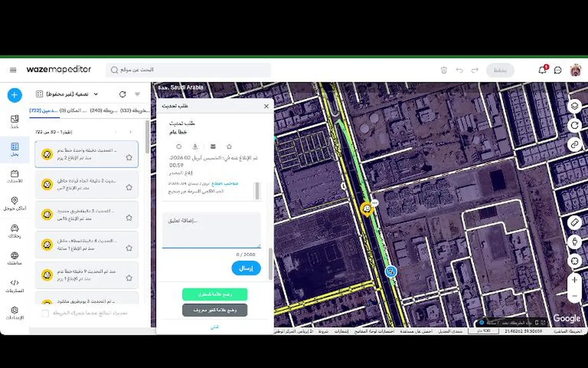Click the blue Send button
Image resolution: width=588 pixels, height=368 pixels.
tap(246, 268)
